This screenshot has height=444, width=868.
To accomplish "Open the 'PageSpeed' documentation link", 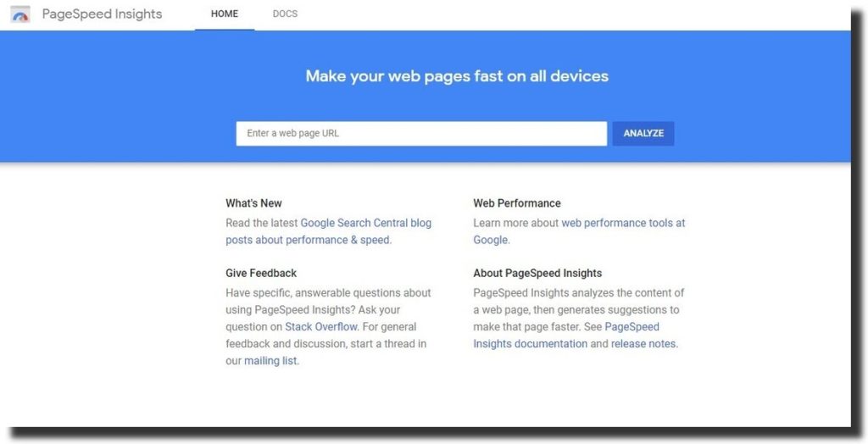I will pyautogui.click(x=632, y=327).
